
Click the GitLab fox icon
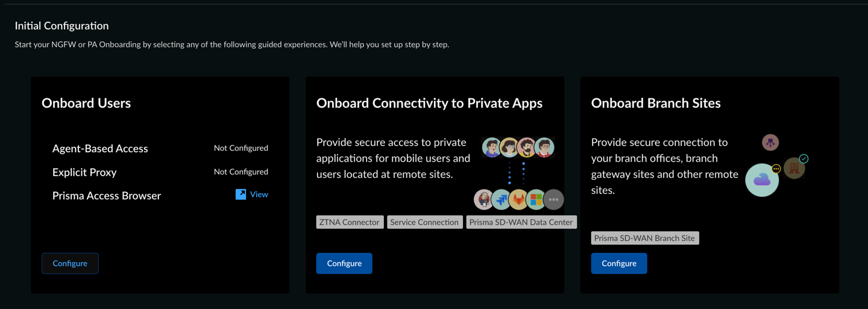pos(518,199)
